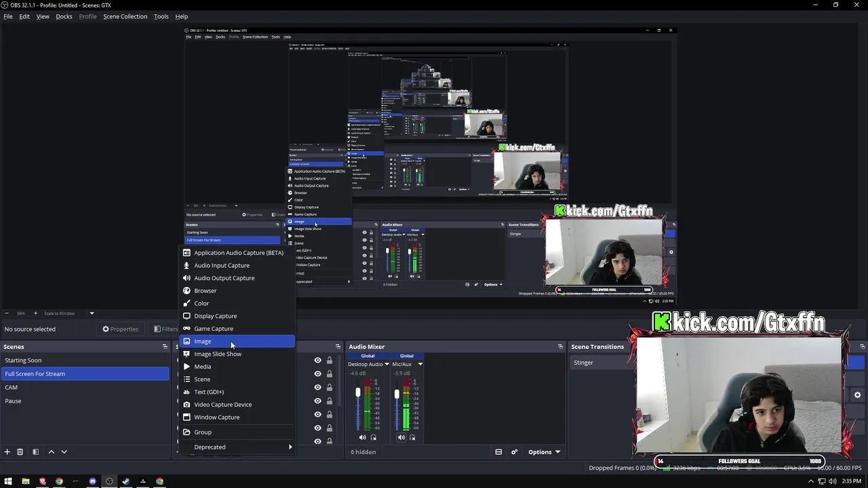Viewport: 868px width, 488px height.
Task: Adjust the Mic/Aux volume fader
Action: (x=397, y=393)
